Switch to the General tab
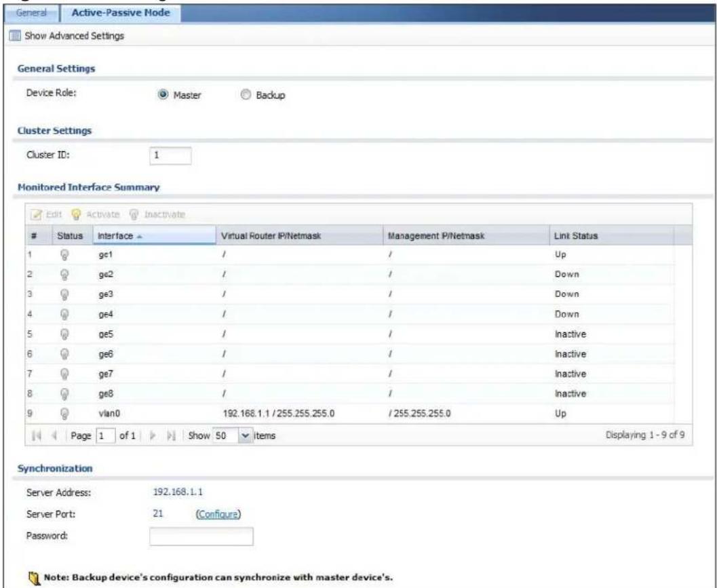 [31, 13]
